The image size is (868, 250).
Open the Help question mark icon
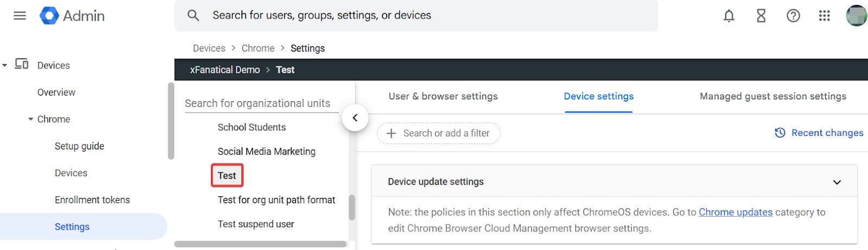point(793,16)
